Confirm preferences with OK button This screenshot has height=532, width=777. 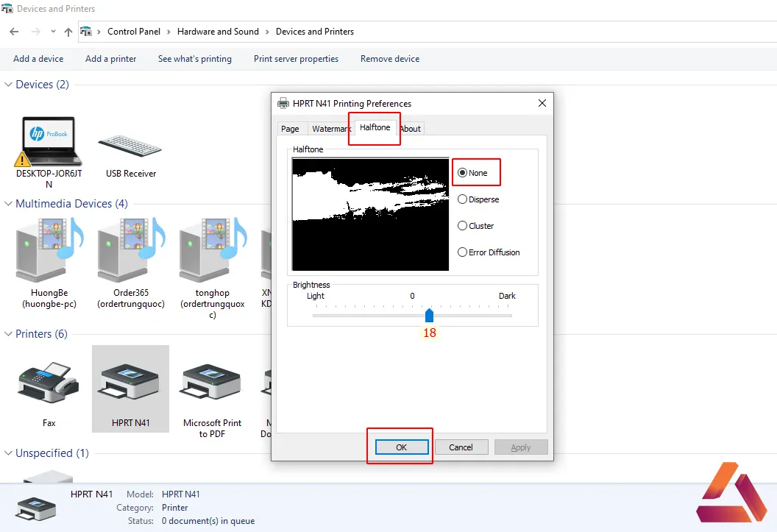402,447
